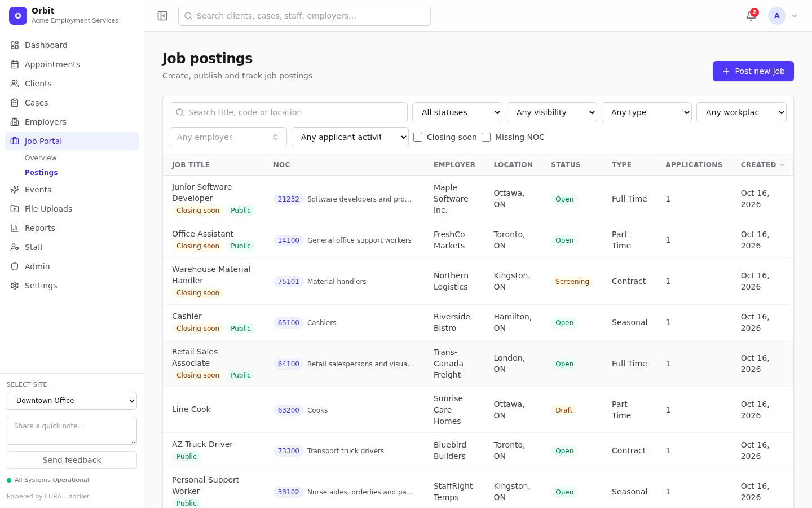Open the Employers menu item
This screenshot has width=812, height=508.
[x=72, y=122]
